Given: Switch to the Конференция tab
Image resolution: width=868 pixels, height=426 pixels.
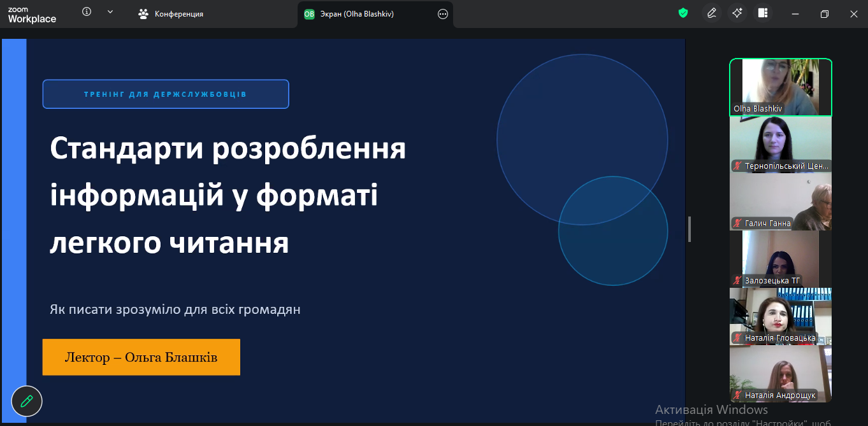Looking at the screenshot, I should [x=171, y=14].
